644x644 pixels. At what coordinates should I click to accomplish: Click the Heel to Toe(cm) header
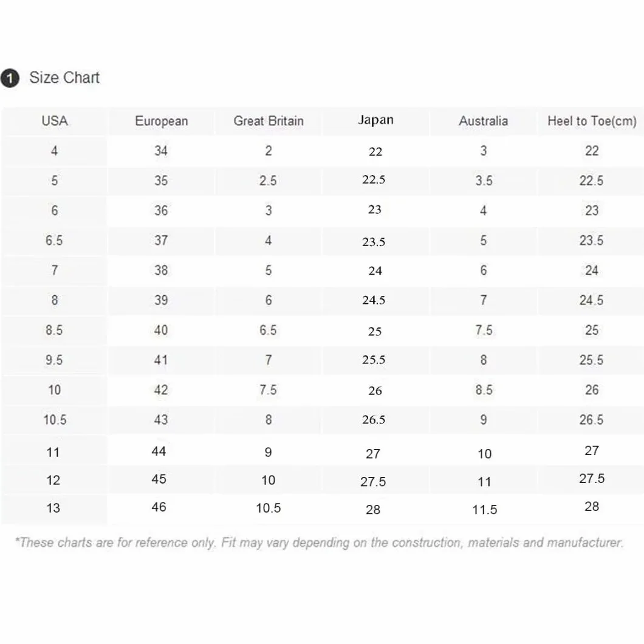click(x=592, y=121)
